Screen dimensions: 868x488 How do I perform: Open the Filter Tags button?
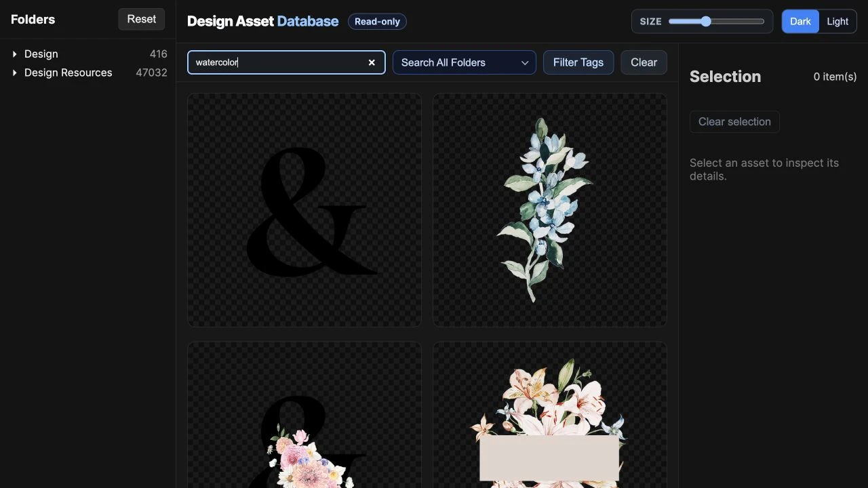pos(578,62)
